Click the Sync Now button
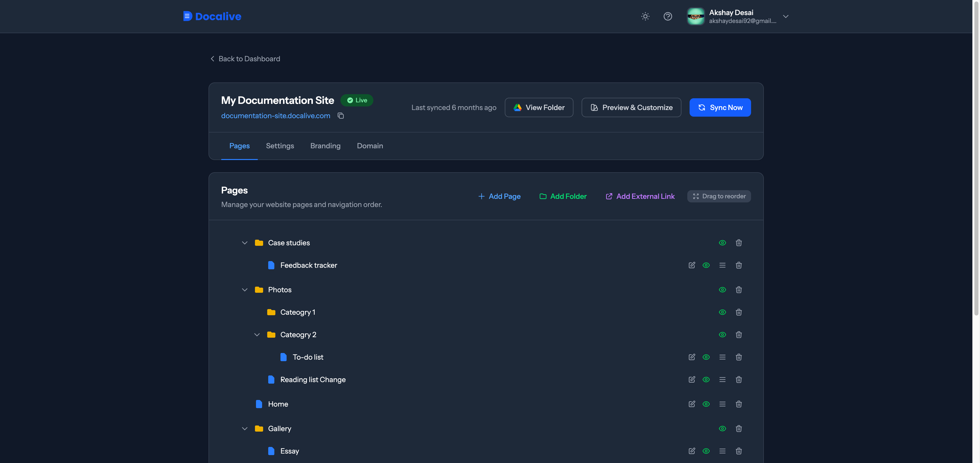Screen dimensions: 980x463 720,107
